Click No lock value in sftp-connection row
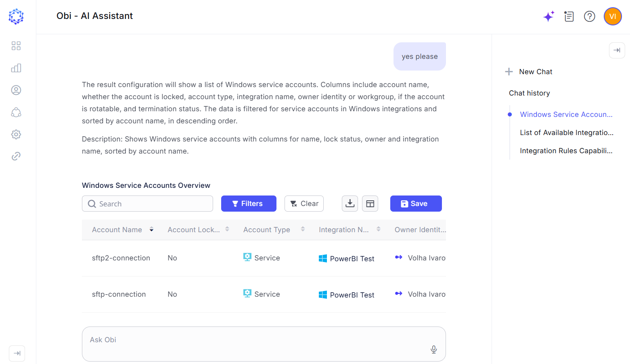The width and height of the screenshot is (630, 364). coord(172,294)
